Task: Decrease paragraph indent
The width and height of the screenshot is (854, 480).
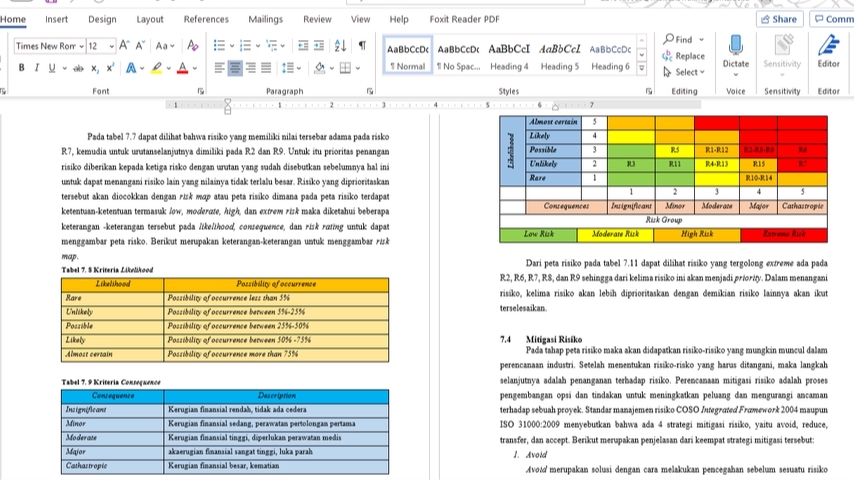Action: tap(303, 46)
